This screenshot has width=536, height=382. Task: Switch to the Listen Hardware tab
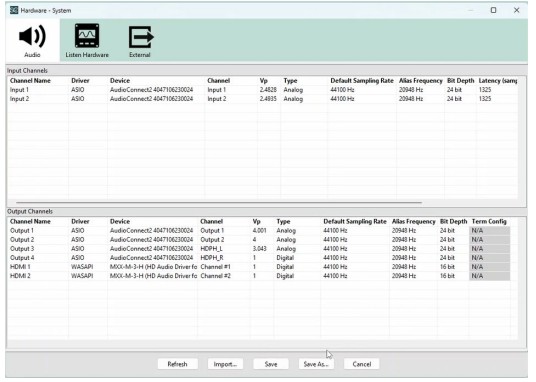pyautogui.click(x=87, y=41)
